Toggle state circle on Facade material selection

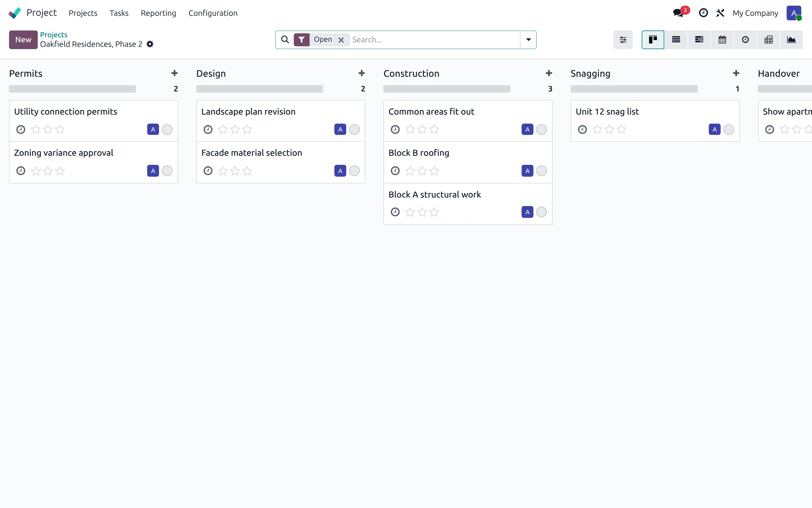354,171
